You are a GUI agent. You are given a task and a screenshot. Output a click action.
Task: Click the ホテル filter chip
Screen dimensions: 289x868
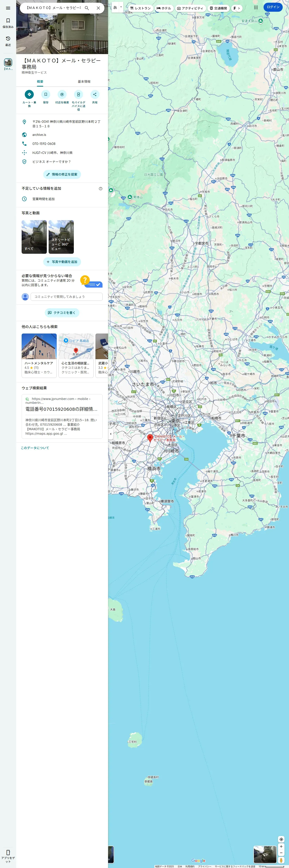tap(164, 8)
